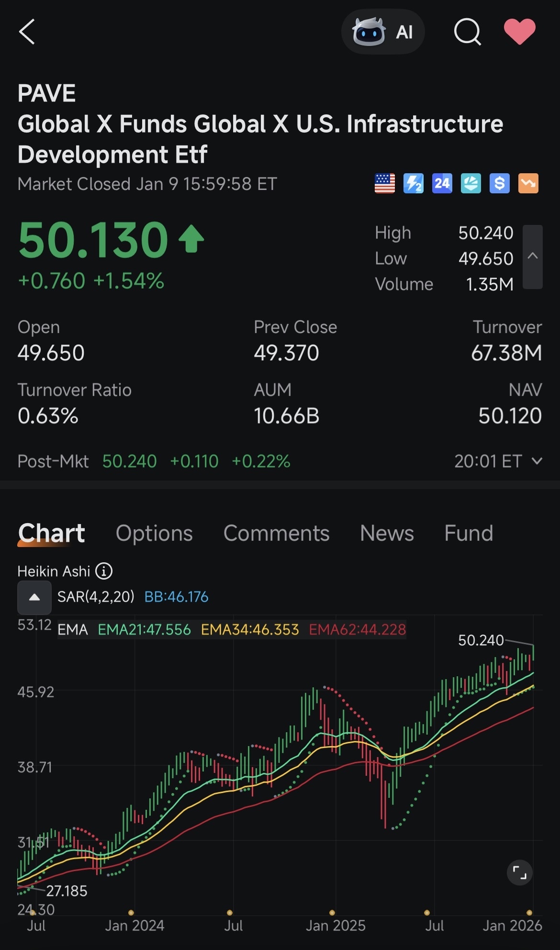The width and height of the screenshot is (560, 950).
Task: Open the search magnifier icon
Action: point(467,32)
